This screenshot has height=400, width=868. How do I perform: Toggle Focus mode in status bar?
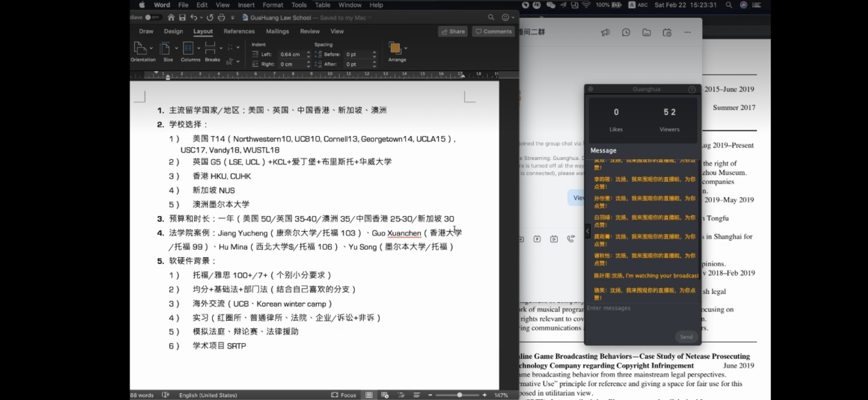tap(344, 395)
